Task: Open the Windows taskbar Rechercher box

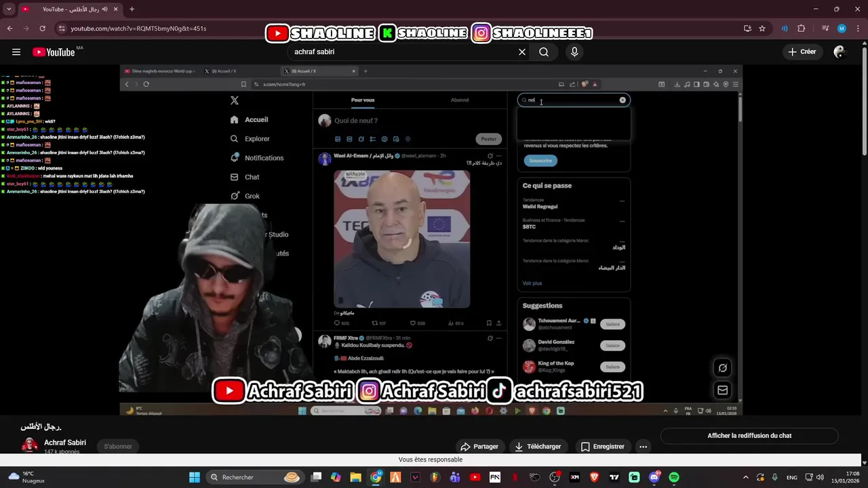Action: click(x=255, y=477)
